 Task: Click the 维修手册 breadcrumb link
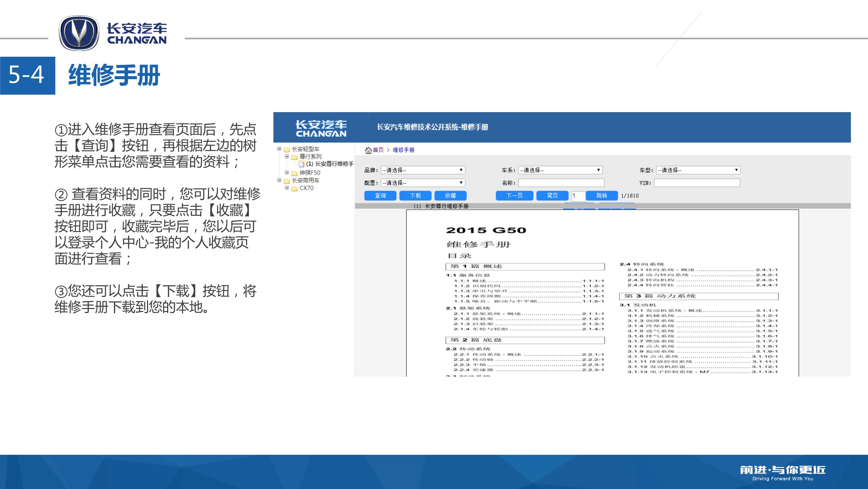[x=403, y=150]
